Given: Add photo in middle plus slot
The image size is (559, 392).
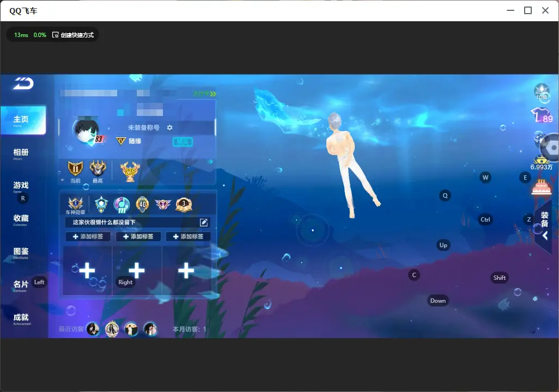Looking at the screenshot, I should (x=137, y=271).
